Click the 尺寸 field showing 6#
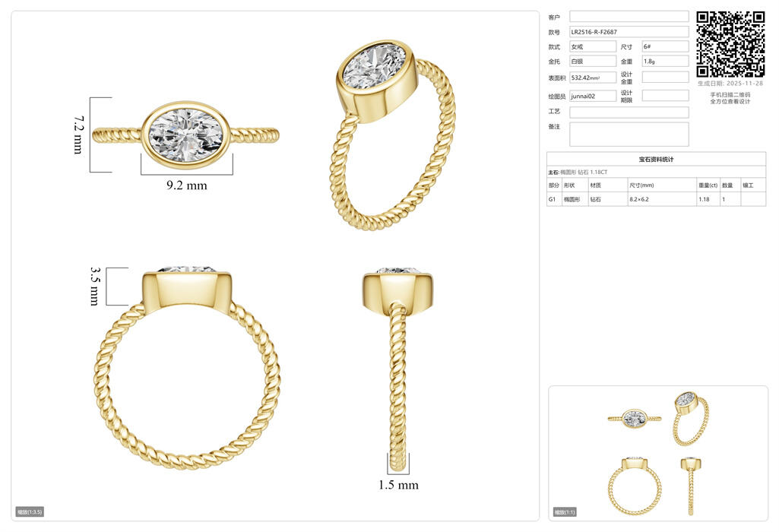This screenshot has height=532, width=779. [x=665, y=46]
